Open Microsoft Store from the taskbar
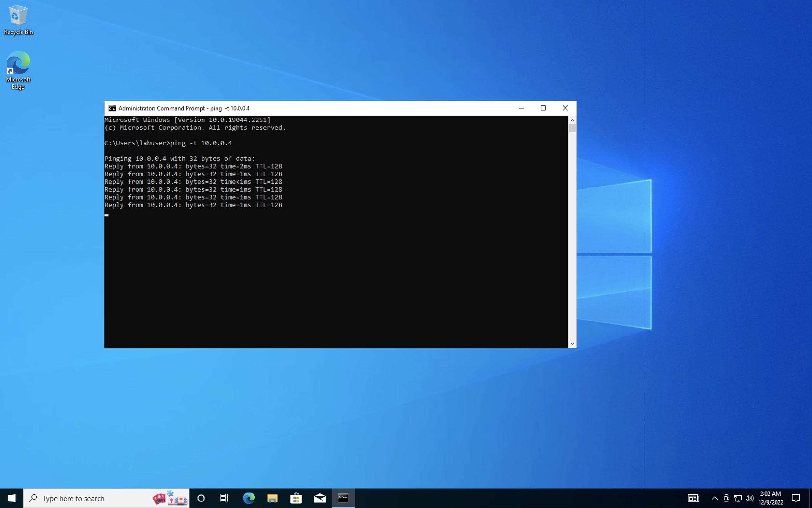This screenshot has width=812, height=508. tap(296, 498)
